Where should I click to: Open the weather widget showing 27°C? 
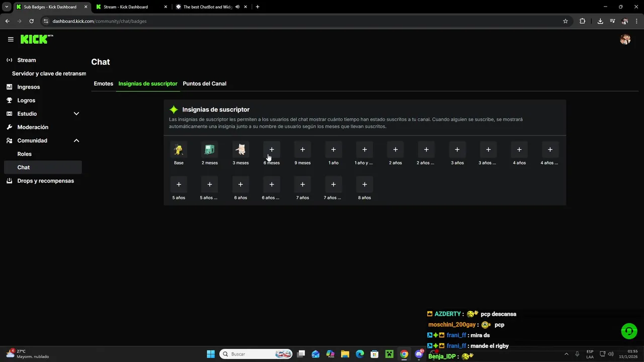[x=28, y=354]
